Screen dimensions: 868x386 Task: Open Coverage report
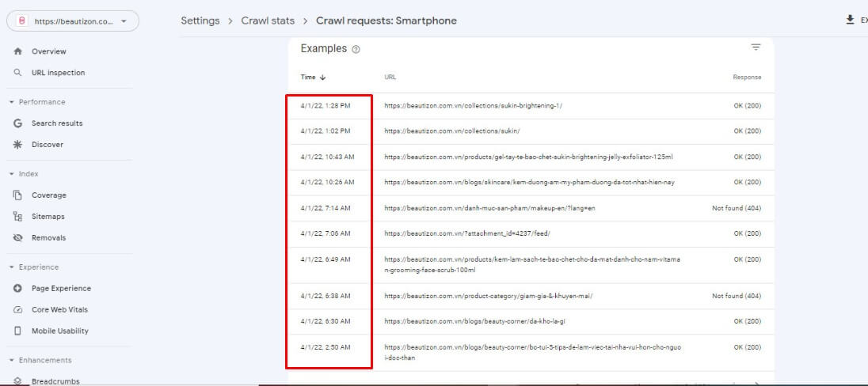click(49, 195)
